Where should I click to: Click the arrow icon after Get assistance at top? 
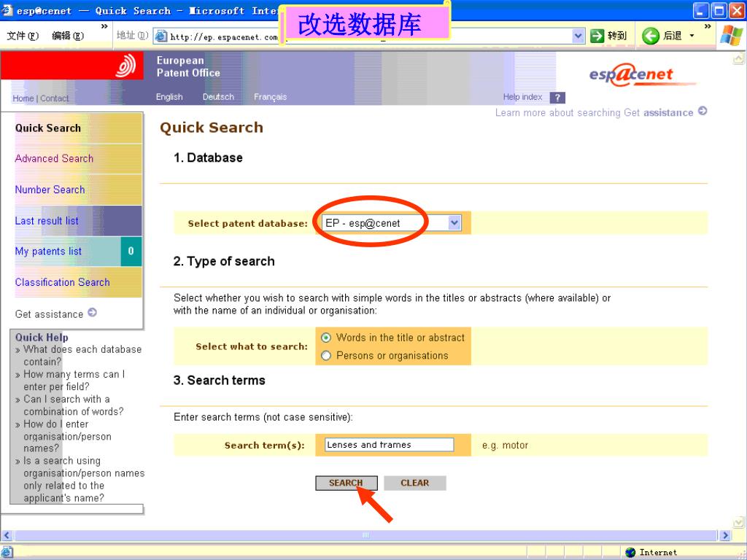click(703, 111)
